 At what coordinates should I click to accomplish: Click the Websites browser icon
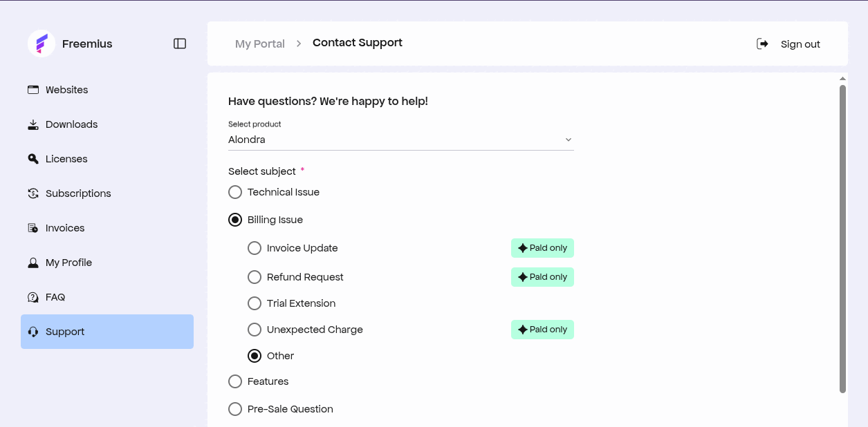tap(33, 90)
